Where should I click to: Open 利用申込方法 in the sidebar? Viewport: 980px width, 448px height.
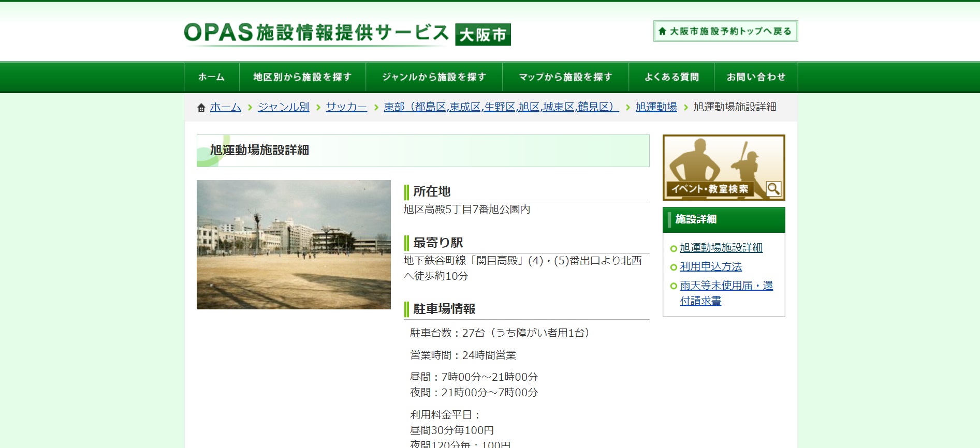pos(711,266)
